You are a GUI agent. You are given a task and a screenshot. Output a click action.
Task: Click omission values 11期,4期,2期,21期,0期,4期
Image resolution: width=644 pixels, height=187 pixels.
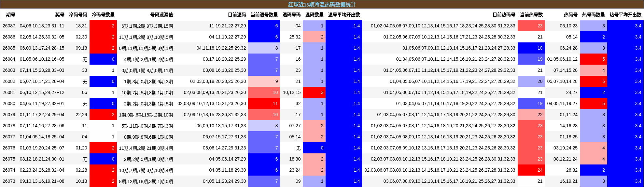pos(146,148)
